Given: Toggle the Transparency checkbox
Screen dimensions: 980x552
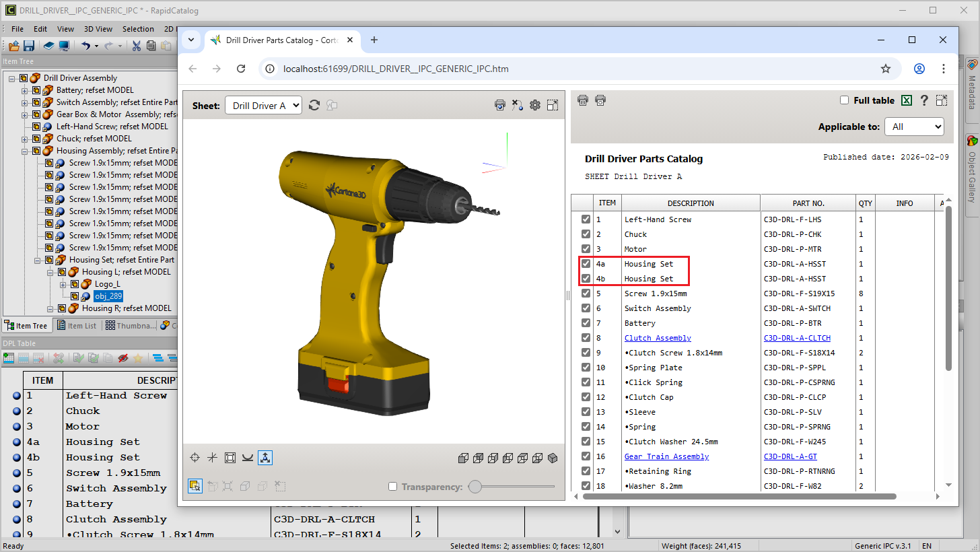Looking at the screenshot, I should [x=393, y=487].
